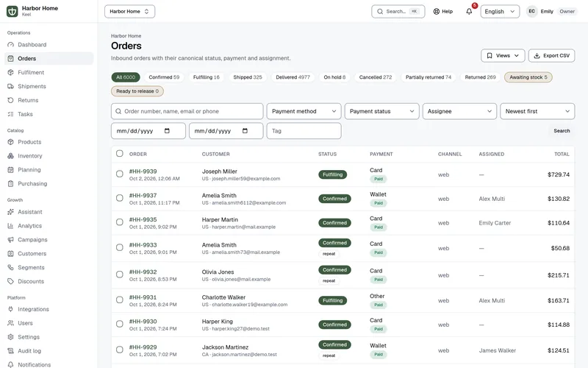Image resolution: width=588 pixels, height=368 pixels.
Task: Click the Shipments truck icon
Action: pyautogui.click(x=10, y=86)
